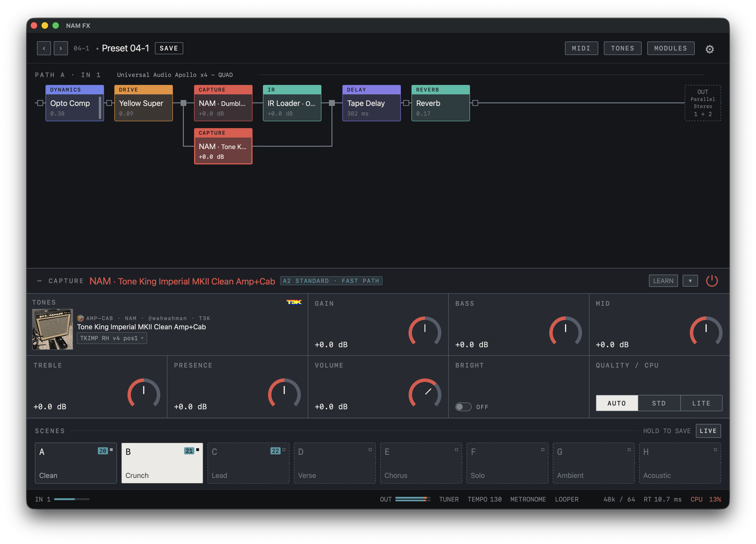Click the 48k / 64 sample rate readout

tap(619, 499)
